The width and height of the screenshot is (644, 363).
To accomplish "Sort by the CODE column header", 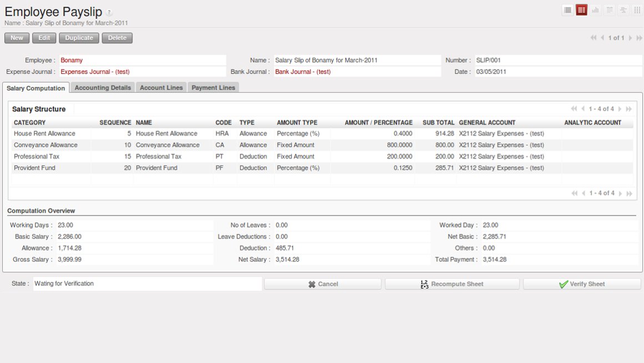I will (223, 122).
